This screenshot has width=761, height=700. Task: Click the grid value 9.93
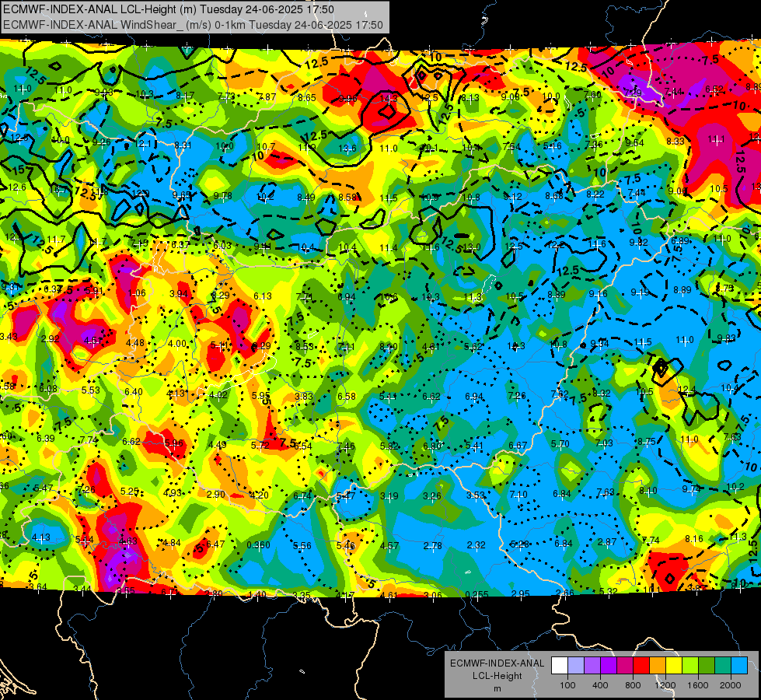point(104,93)
